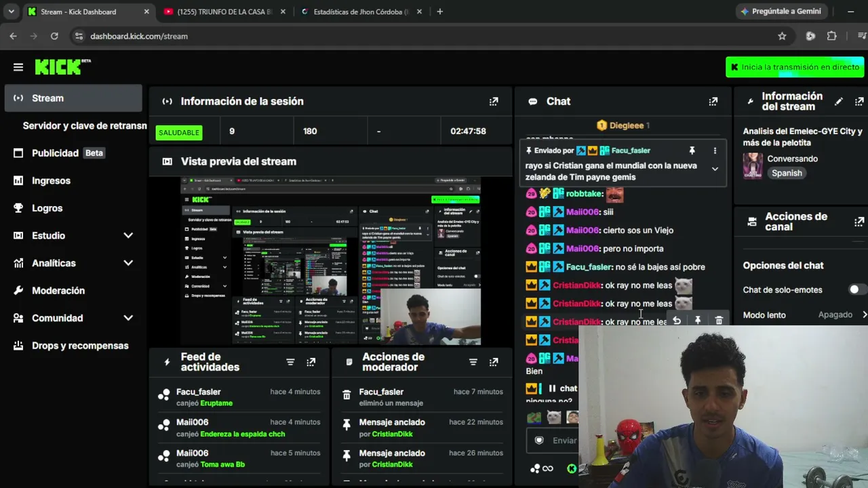The height and width of the screenshot is (488, 868).
Task: Click the Endereza la espalda chch reward
Action: coord(243,434)
